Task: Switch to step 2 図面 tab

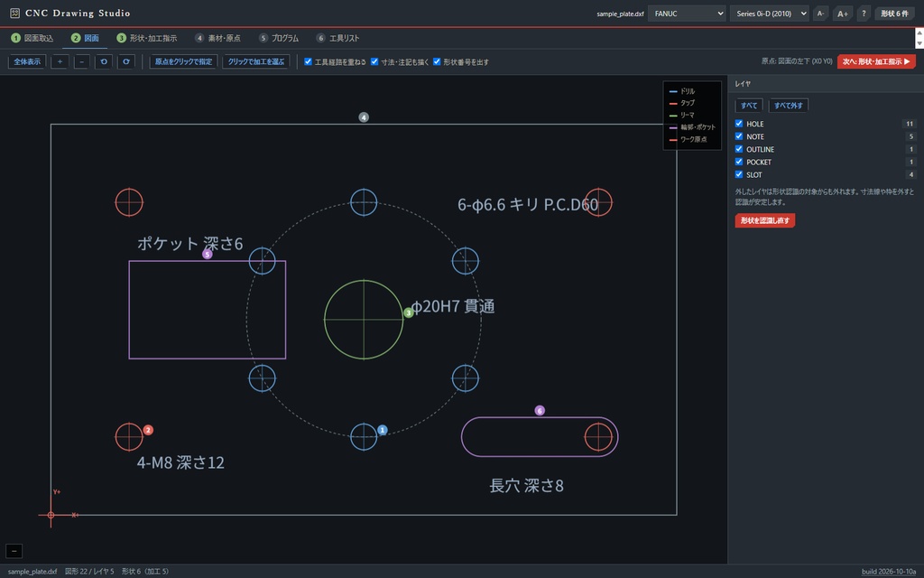Action: tap(85, 38)
